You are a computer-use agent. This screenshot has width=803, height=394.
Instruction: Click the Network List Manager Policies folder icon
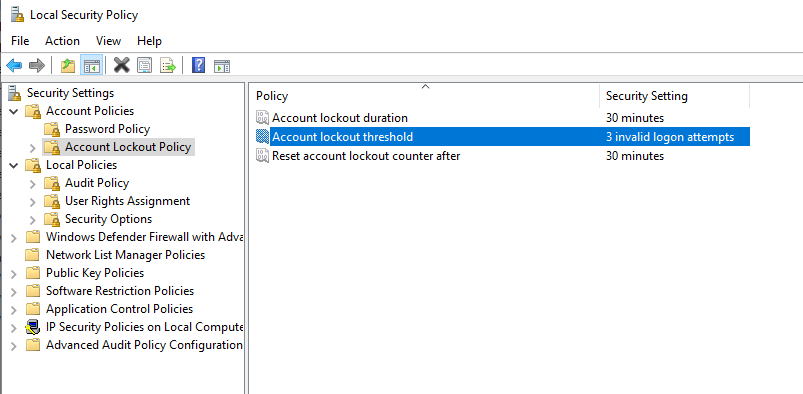tap(33, 255)
